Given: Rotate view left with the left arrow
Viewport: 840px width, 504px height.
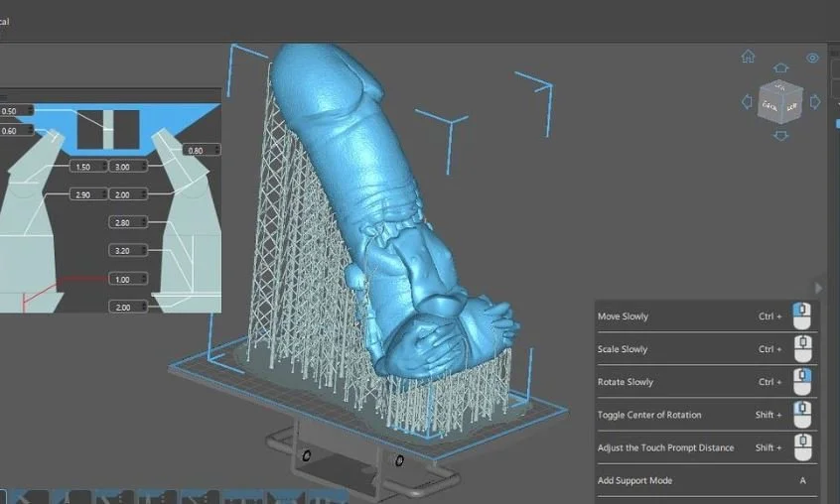Looking at the screenshot, I should (747, 101).
